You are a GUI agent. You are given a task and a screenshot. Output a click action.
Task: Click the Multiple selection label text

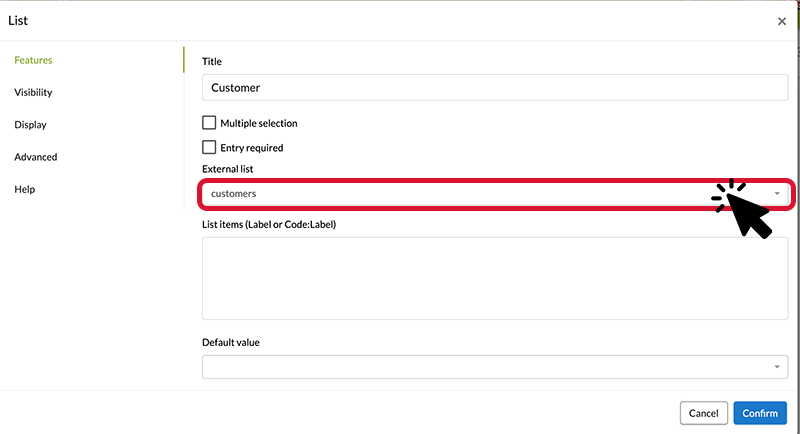(x=259, y=123)
